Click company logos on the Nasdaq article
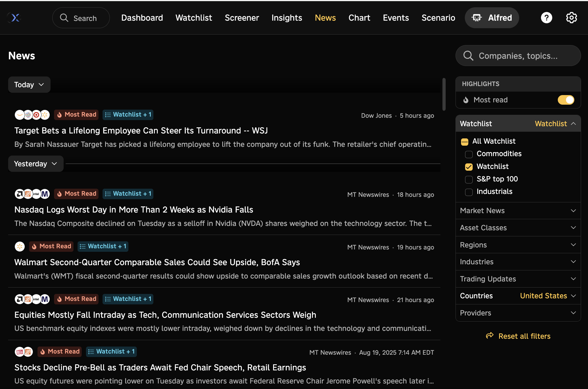 (32, 194)
